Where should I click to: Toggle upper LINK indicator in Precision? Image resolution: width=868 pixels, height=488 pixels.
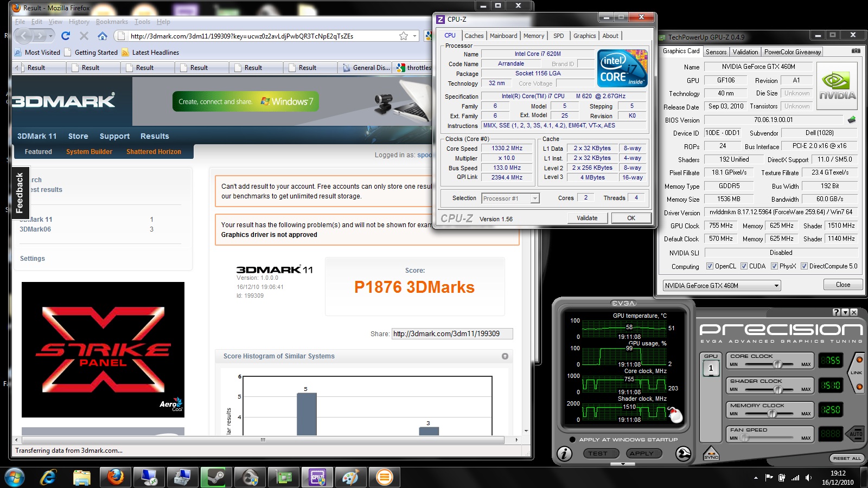point(859,359)
